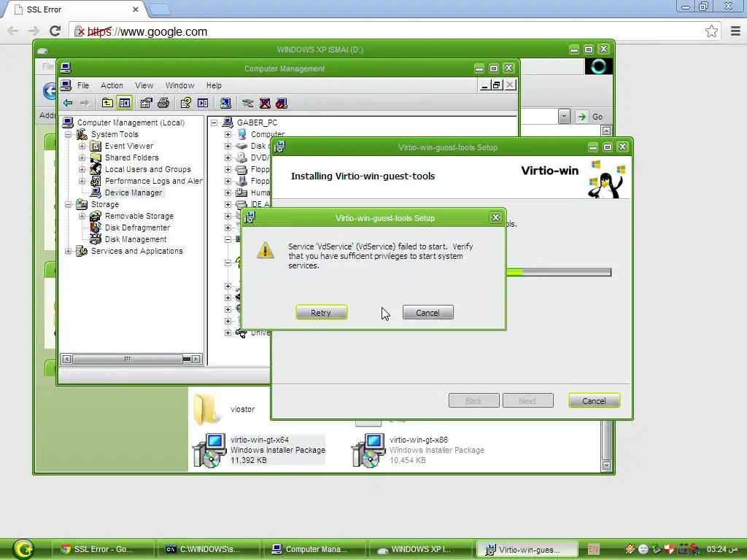Click Chrome's back arrow
This screenshot has width=747, height=560.
[13, 31]
